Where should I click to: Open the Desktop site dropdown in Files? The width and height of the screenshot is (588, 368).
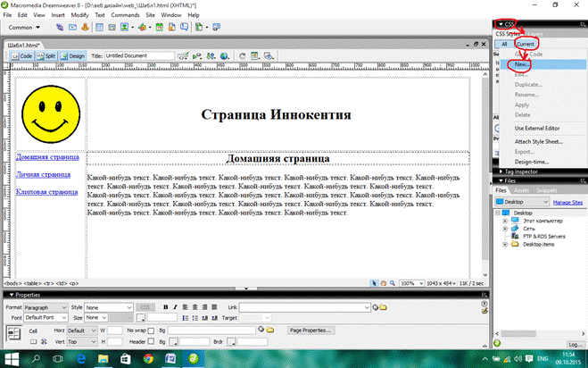522,202
